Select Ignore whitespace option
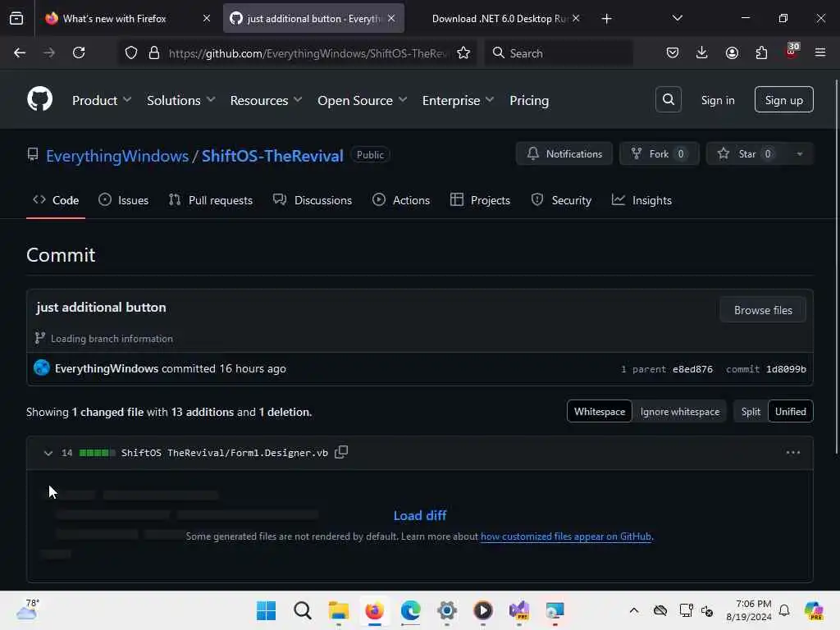The image size is (840, 630). tap(680, 412)
